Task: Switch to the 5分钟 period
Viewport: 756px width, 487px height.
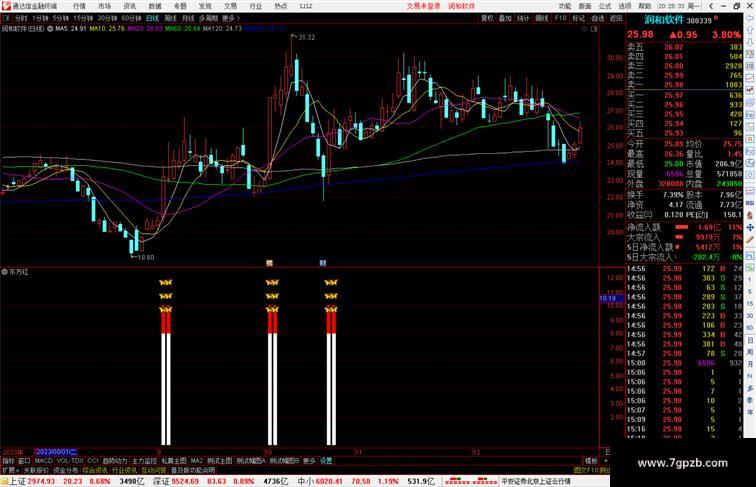Action: (61, 18)
